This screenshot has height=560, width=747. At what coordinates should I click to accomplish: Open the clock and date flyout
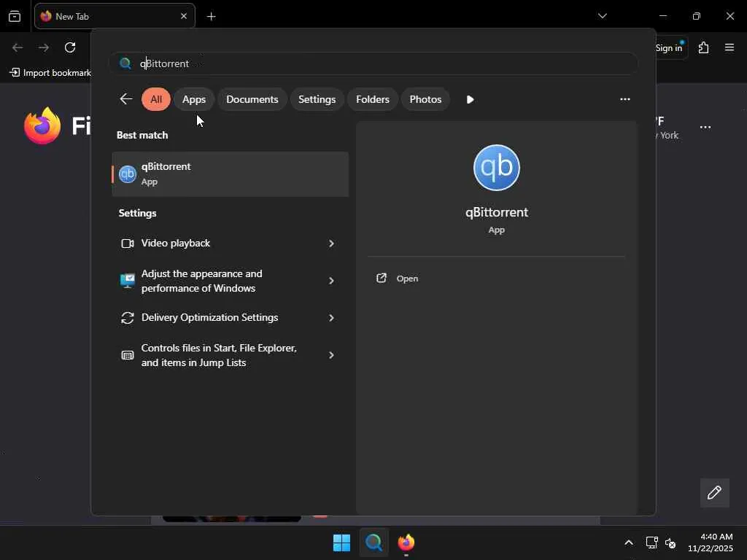pos(711,542)
